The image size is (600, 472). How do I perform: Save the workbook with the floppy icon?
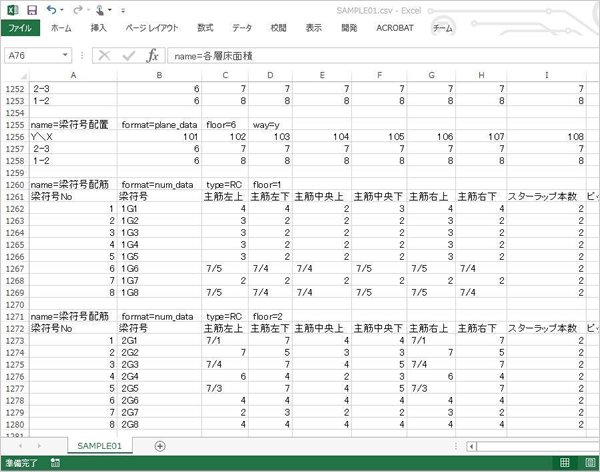coord(32,10)
